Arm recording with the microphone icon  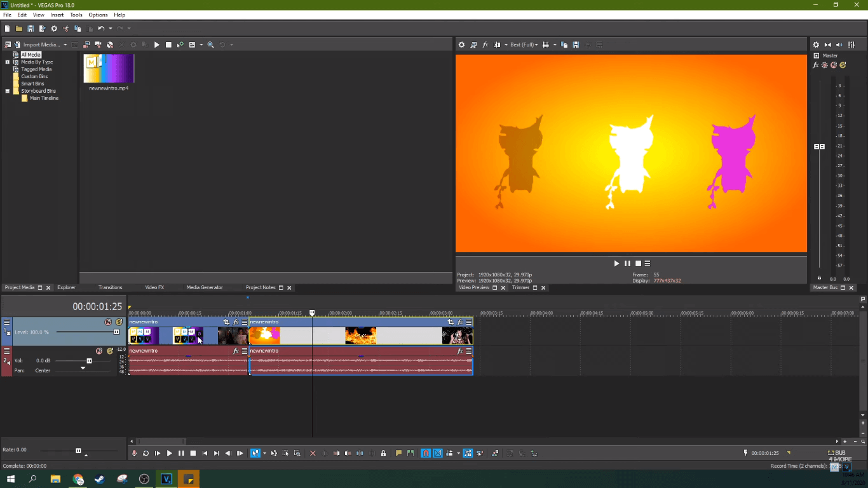click(133, 453)
